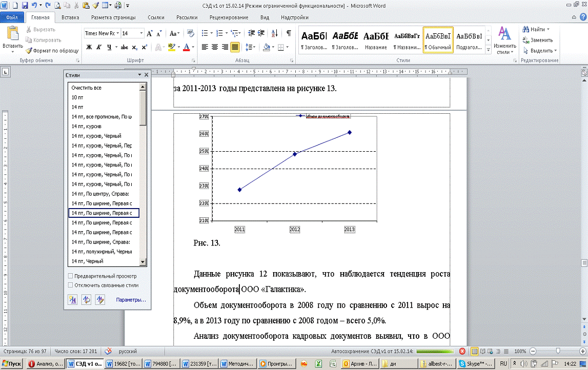The height and width of the screenshot is (370, 588).
Task: Check the Отключить связанные стили option
Action: pyautogui.click(x=71, y=285)
